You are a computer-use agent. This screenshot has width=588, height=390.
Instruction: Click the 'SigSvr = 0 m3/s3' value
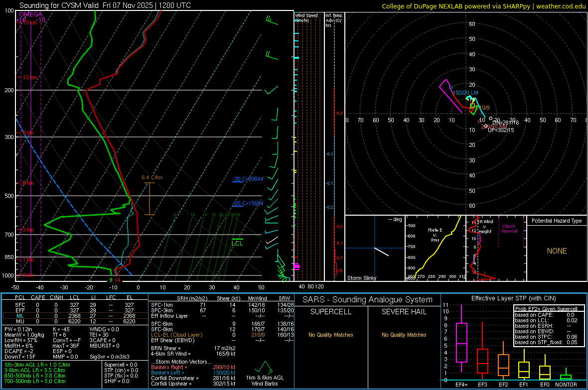coord(110,357)
